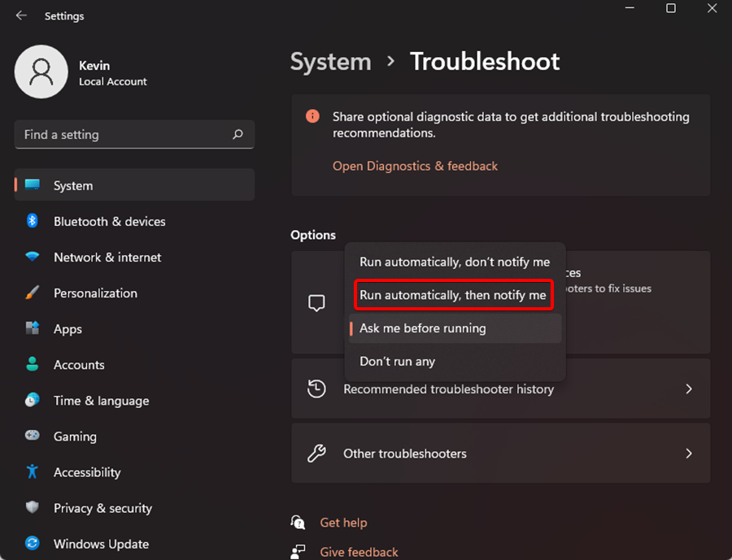732x560 pixels.
Task: Open Other troubleshooters page
Action: coord(500,454)
